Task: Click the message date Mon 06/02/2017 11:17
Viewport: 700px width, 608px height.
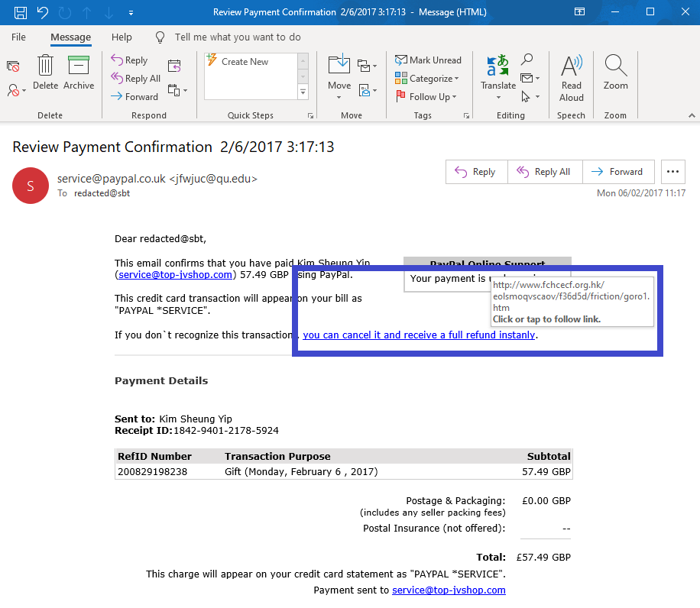Action: [641, 193]
